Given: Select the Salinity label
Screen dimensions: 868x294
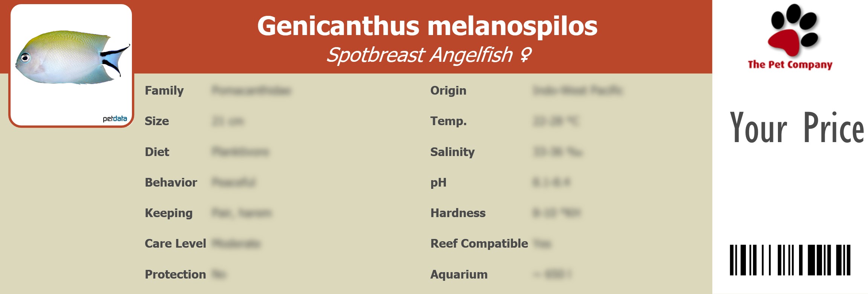Looking at the screenshot, I should pos(452,152).
